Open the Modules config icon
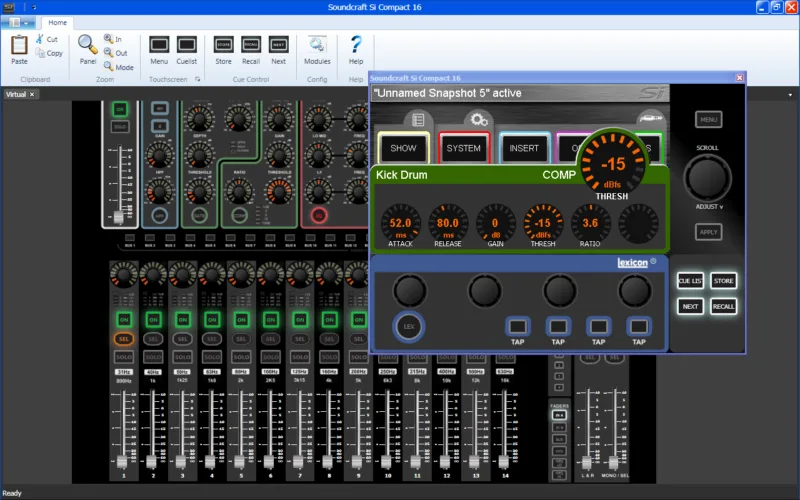This screenshot has width=800, height=500. [x=317, y=44]
